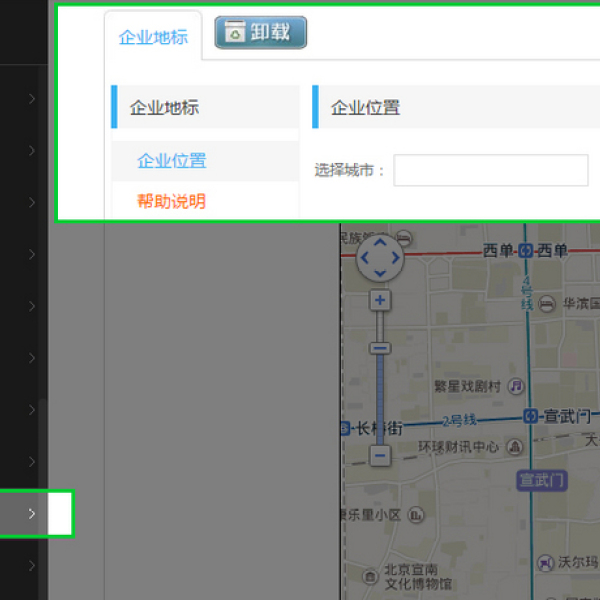
Task: Click the museum icon beside 北京宣南文化博物馆
Action: coord(370,576)
